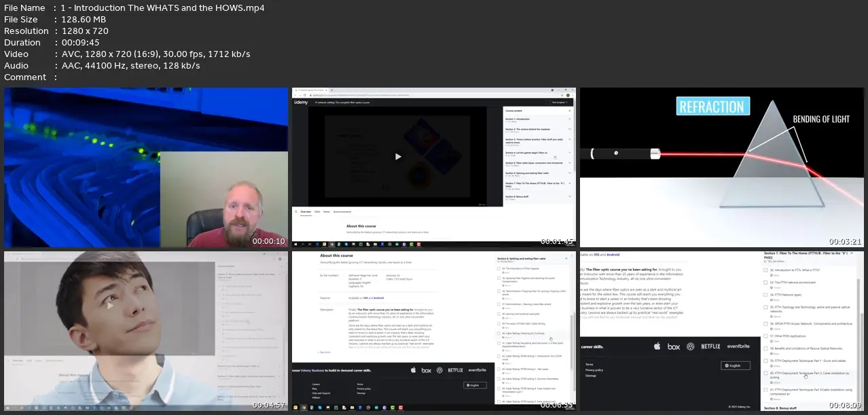Open the Help and Support footer link
Image resolution: width=868 pixels, height=415 pixels.
coord(321,393)
